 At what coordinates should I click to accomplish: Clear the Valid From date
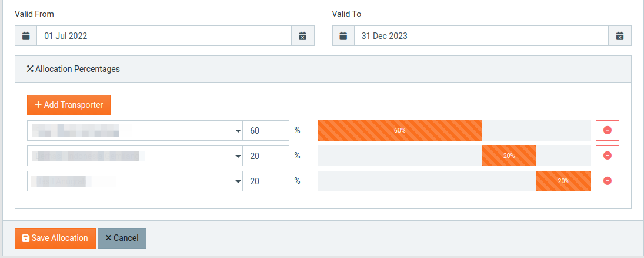click(303, 36)
